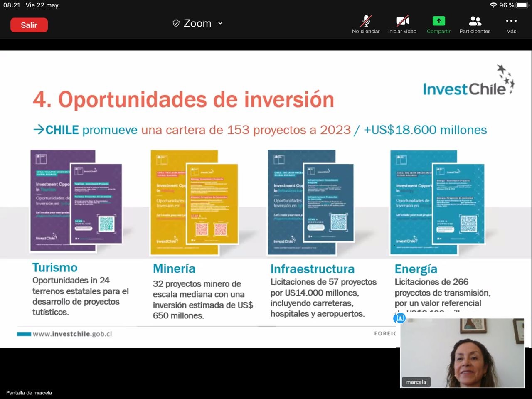Image resolution: width=532 pixels, height=399 pixels.
Task: Tap the Wi-Fi icon in status bar
Action: click(493, 5)
